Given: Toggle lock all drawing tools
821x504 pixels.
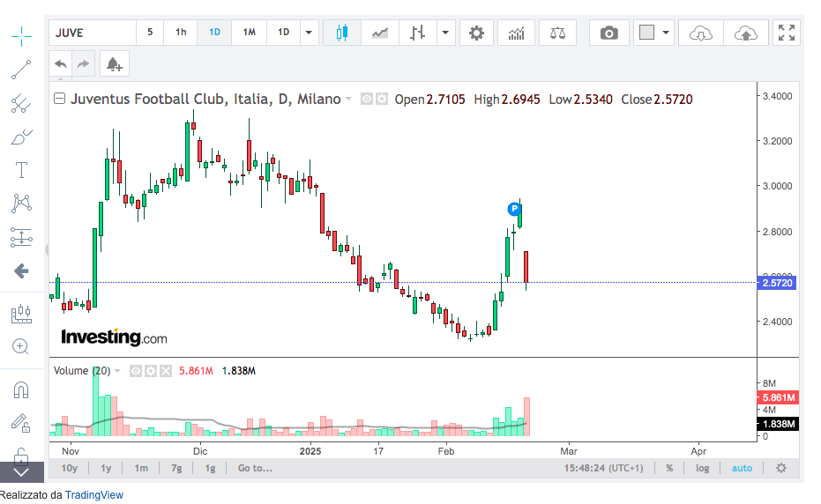Looking at the screenshot, I should 21,456.
